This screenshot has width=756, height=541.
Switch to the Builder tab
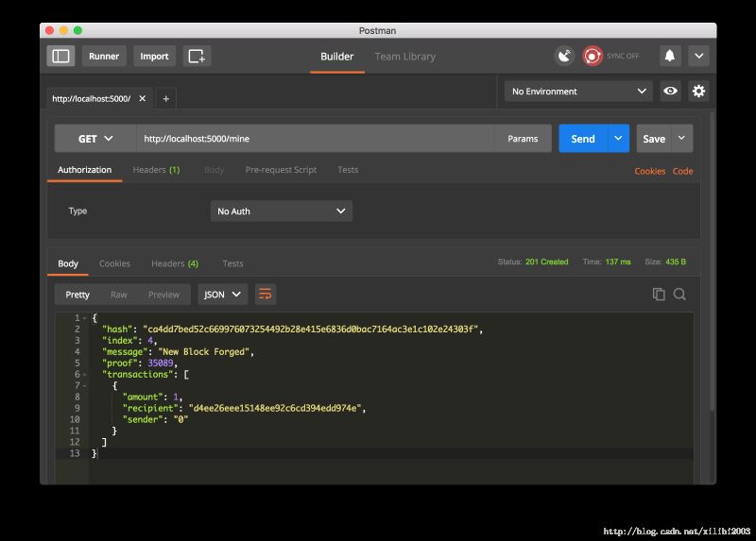tap(337, 57)
